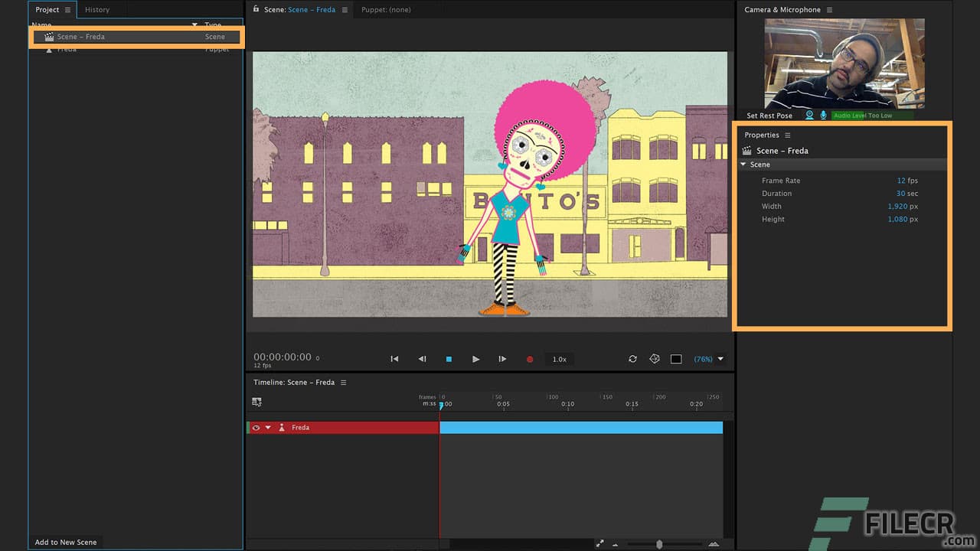Image resolution: width=980 pixels, height=551 pixels.
Task: Click the timeline snapping icon in the Timeline panel
Action: coord(256,401)
